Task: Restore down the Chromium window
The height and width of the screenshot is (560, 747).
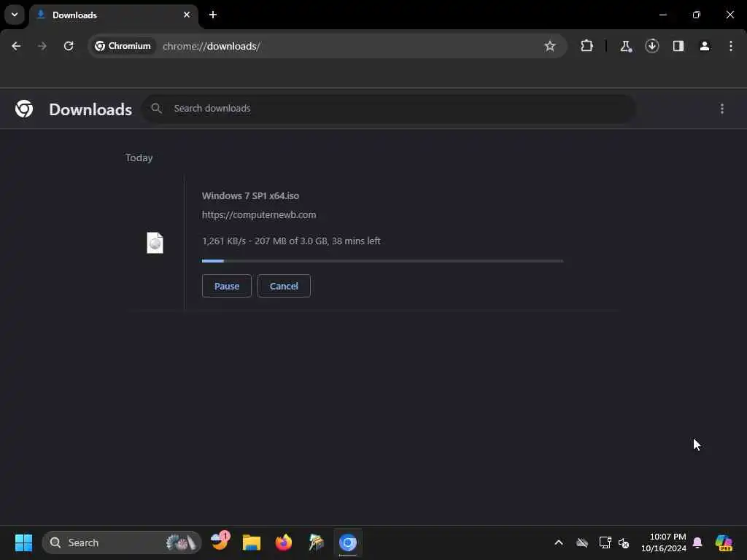Action: click(697, 15)
